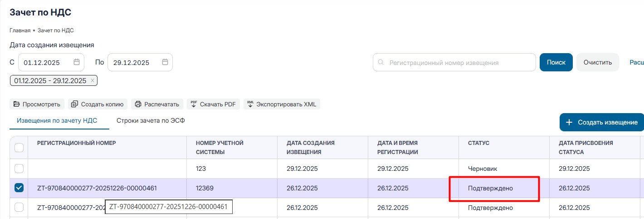Click the XML export icon
Viewport: 644px width, 219px height.
[250, 104]
